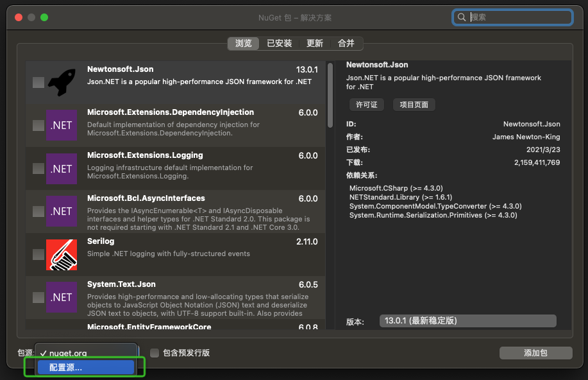
Task: Click the ID value Newtonsoft.Json
Action: [x=532, y=124]
